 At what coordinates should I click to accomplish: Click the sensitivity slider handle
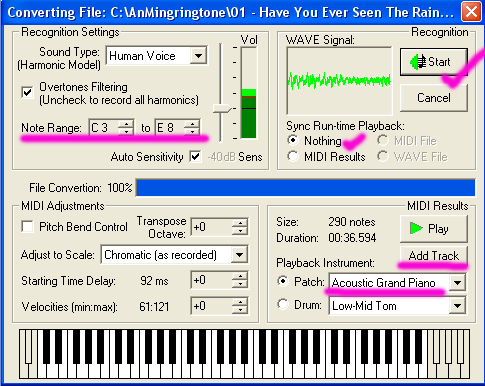tap(222, 108)
